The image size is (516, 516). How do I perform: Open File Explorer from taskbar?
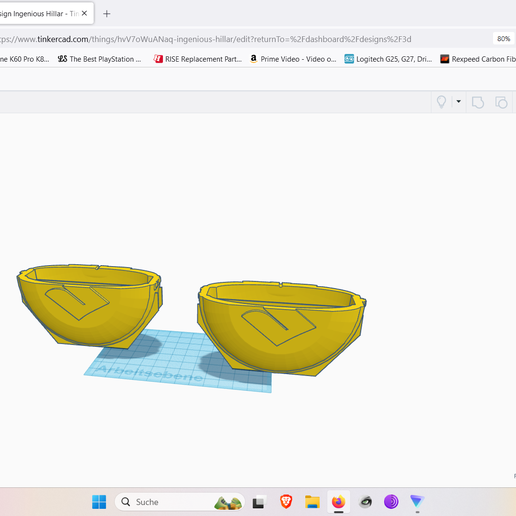point(312,502)
